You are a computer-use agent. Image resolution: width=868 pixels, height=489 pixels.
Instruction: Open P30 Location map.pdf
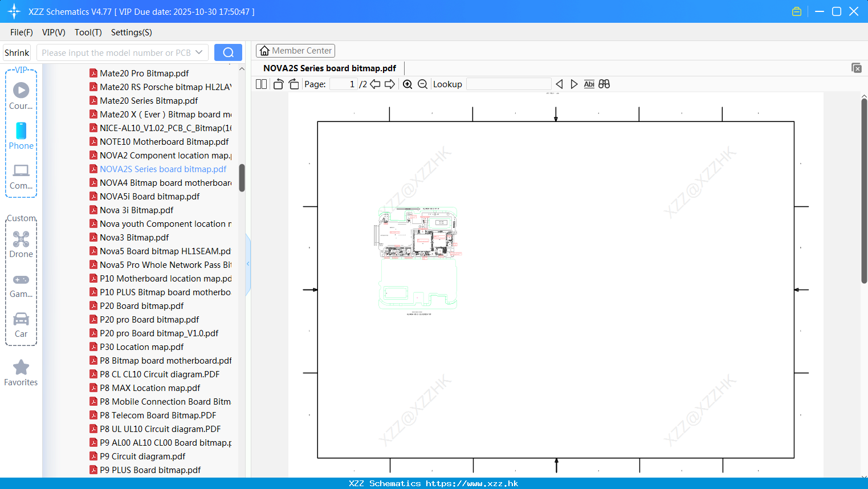click(x=141, y=347)
